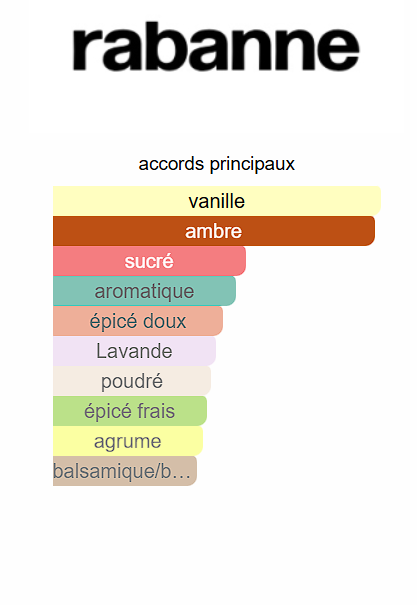Click the pale yellow vanille accord bar
Image resolution: width=417 pixels, height=605 pixels.
[x=217, y=201]
